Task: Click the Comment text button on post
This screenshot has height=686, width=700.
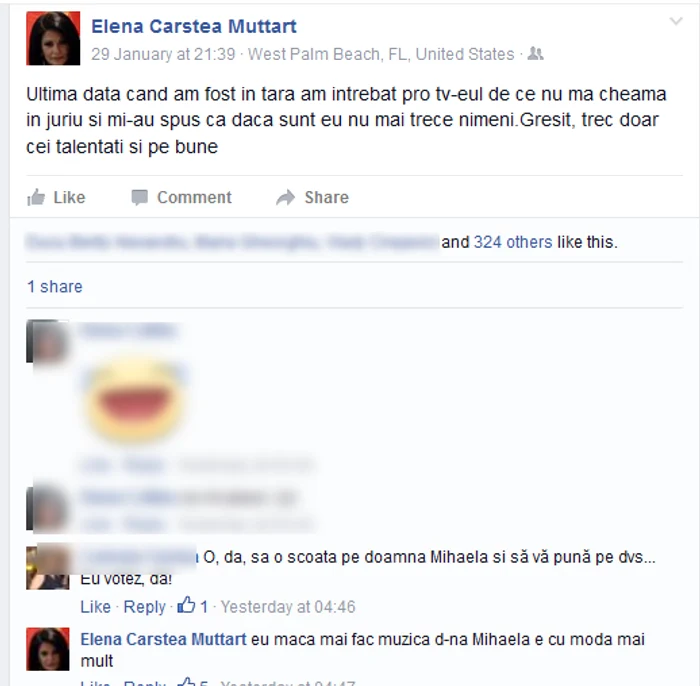Action: (x=194, y=197)
